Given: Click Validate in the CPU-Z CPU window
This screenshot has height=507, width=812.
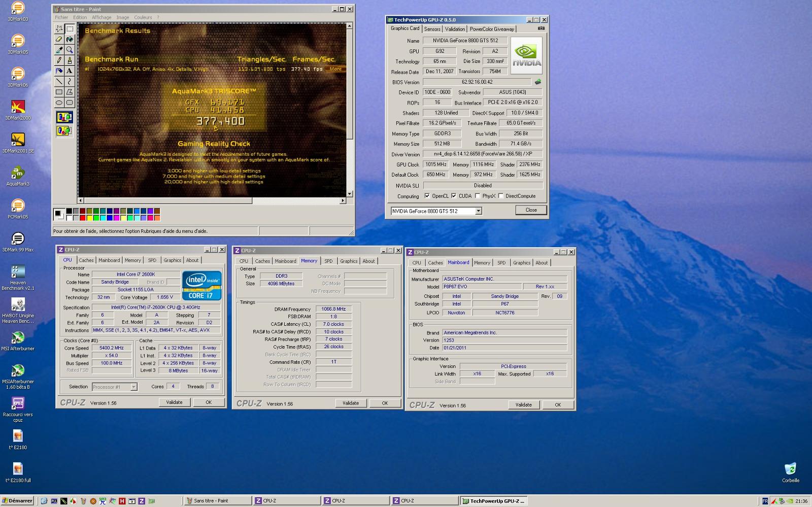Looking at the screenshot, I should tap(174, 402).
